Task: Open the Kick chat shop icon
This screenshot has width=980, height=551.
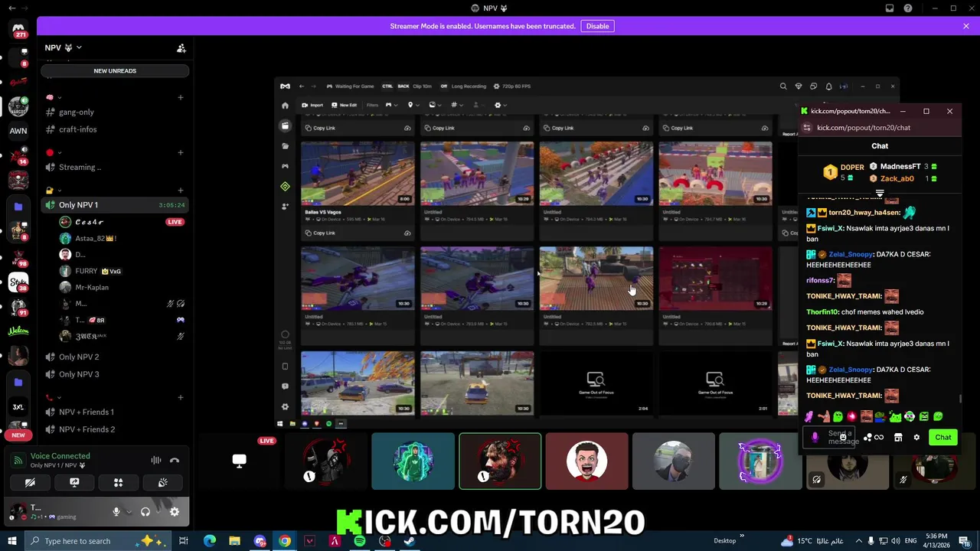Action: coord(898,438)
